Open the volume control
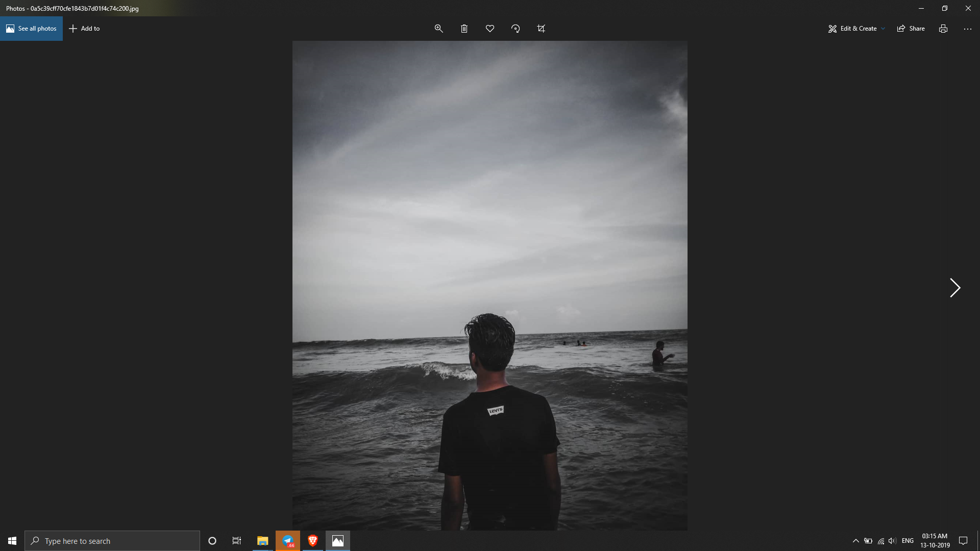Viewport: 980px width, 551px height. pyautogui.click(x=892, y=540)
